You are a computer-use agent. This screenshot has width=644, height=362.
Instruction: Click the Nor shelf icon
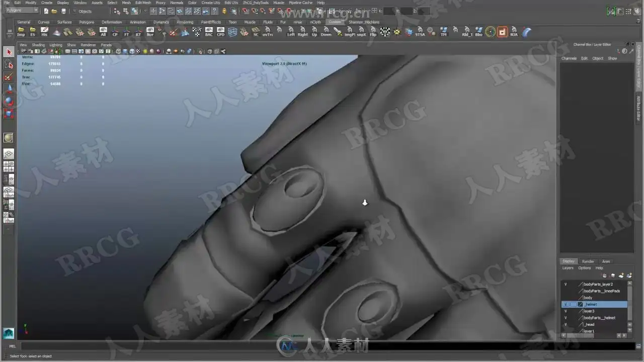(x=150, y=32)
